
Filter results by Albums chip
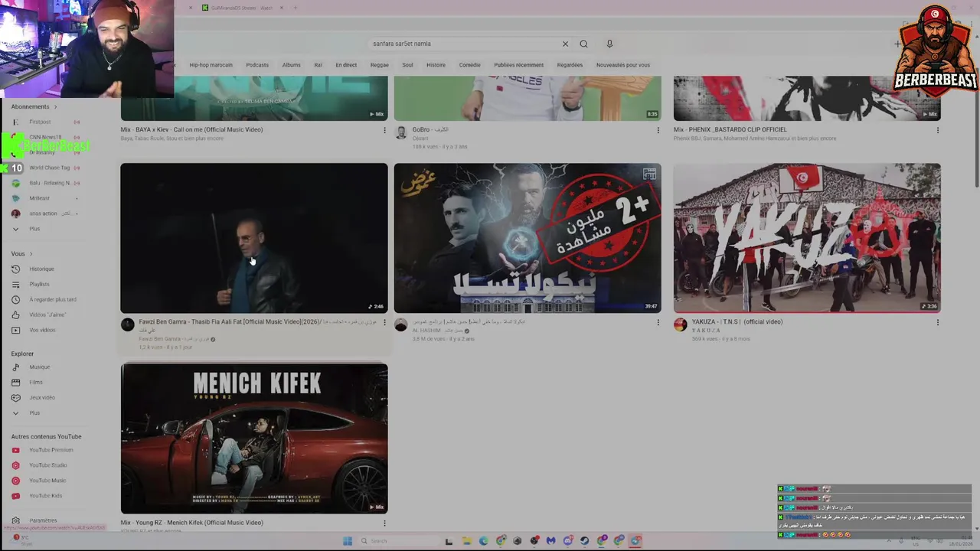291,65
